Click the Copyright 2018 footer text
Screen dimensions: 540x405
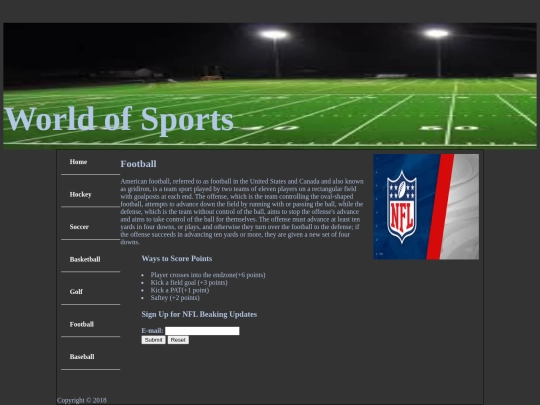coord(82,400)
